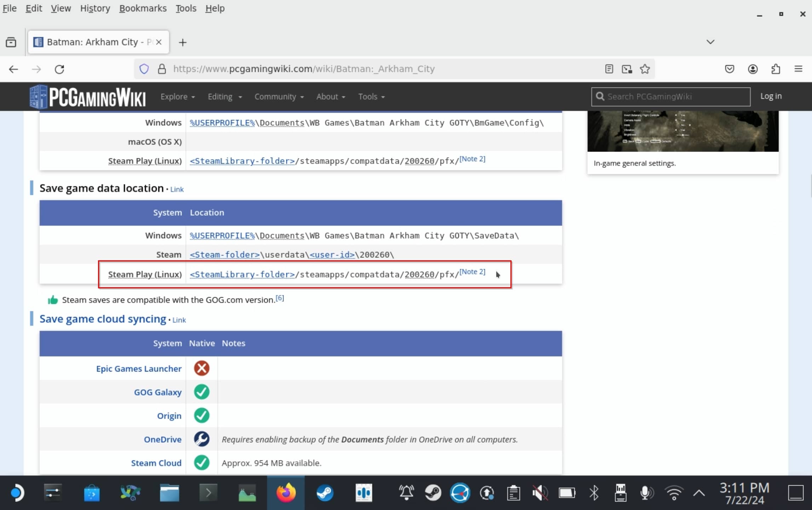Viewport: 812px width, 510px height.
Task: Toggle the Steam Cloud sync checkmark
Action: 201,463
